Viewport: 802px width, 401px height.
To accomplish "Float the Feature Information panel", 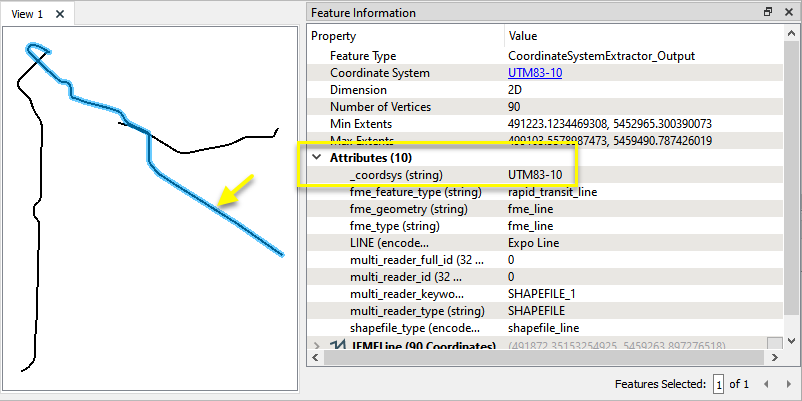I will pyautogui.click(x=768, y=13).
